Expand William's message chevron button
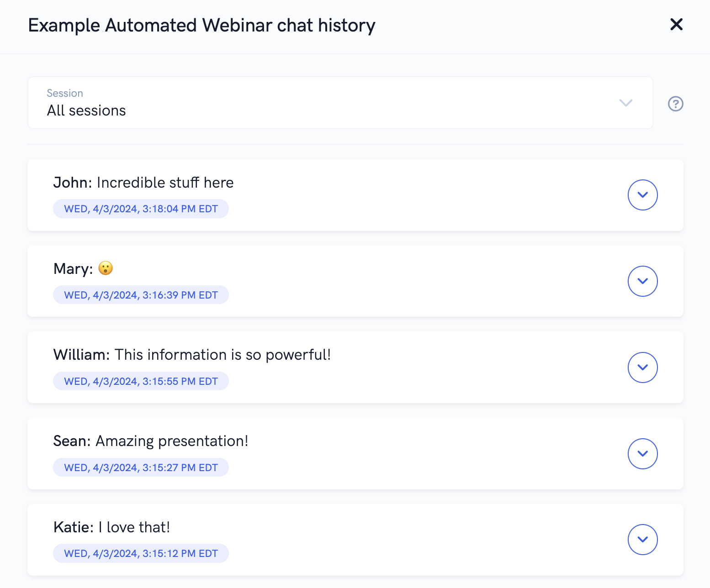 click(x=642, y=367)
